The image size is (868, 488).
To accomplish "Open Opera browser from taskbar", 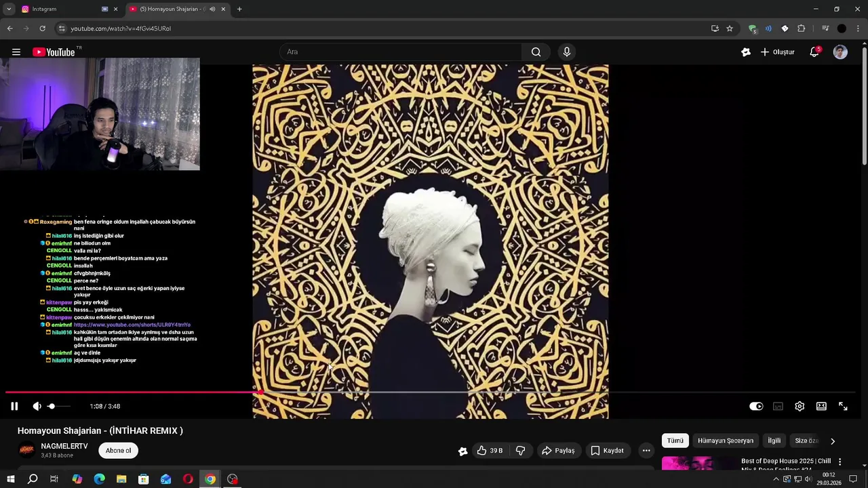I will (188, 479).
